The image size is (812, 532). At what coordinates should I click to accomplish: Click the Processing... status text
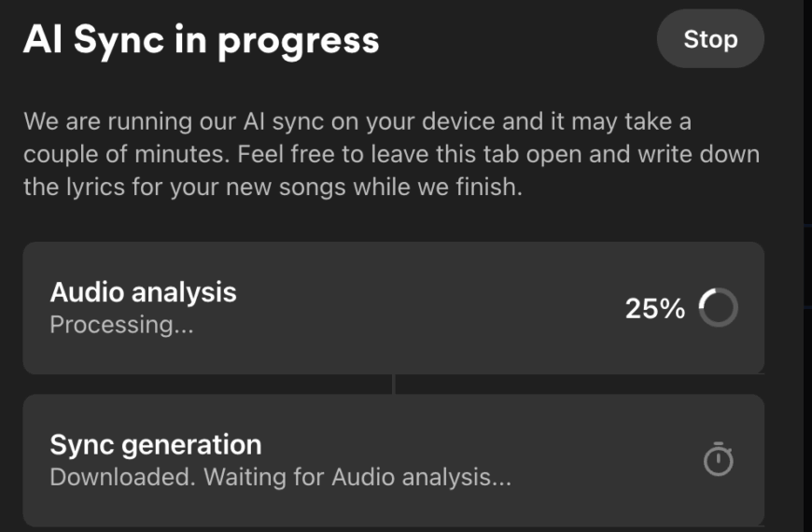tap(121, 325)
